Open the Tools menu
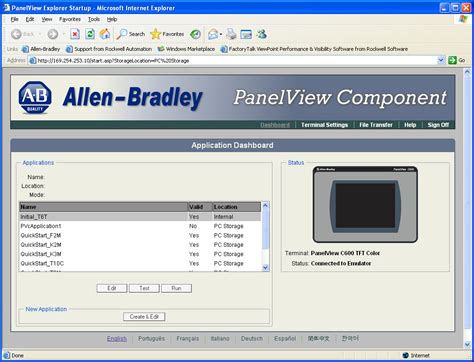 (x=94, y=19)
